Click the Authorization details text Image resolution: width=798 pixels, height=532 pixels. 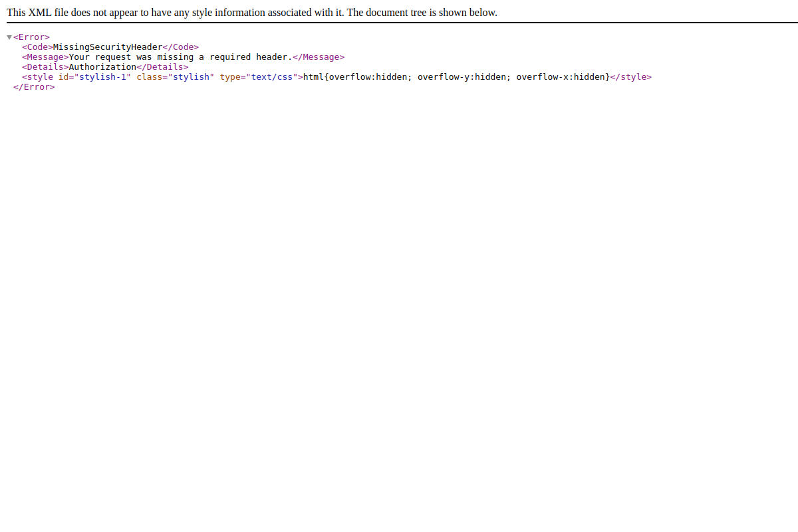click(x=102, y=67)
